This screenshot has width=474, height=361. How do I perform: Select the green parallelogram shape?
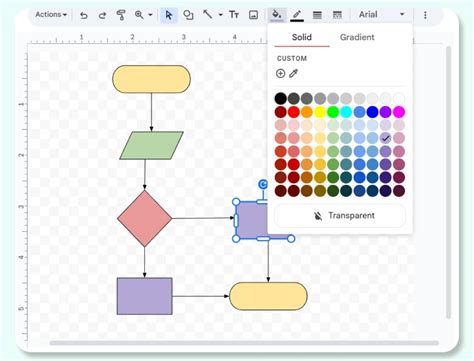tap(151, 145)
